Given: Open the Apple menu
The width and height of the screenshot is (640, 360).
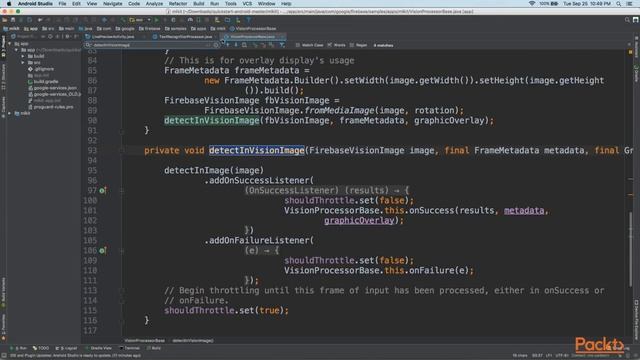Looking at the screenshot, I should [9, 4].
